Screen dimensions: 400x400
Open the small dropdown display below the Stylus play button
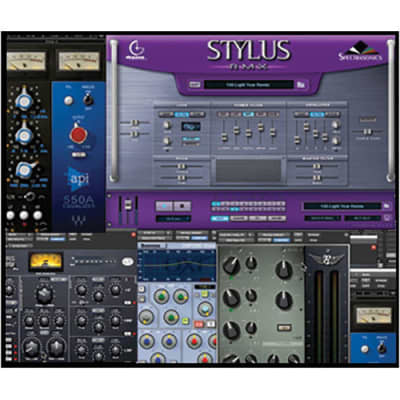(173, 219)
